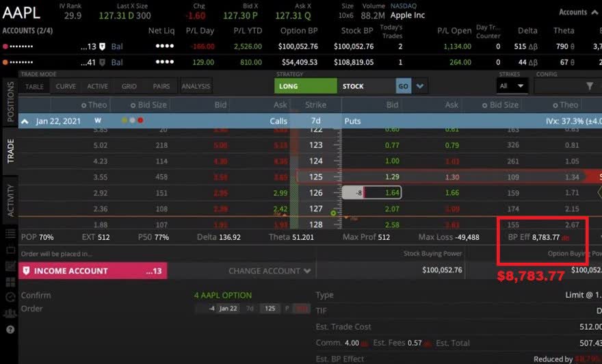Reveal hidden Net Liq dots on the ...13 account

[x=165, y=46]
